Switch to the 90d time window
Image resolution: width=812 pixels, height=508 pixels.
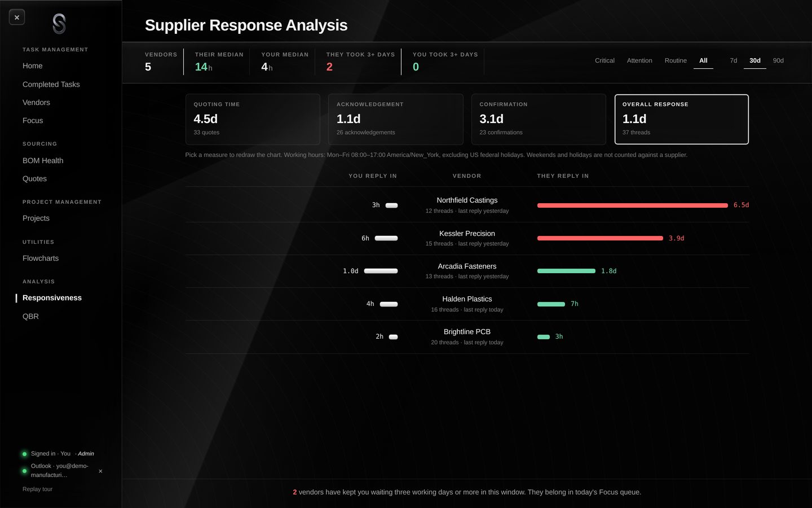778,60
